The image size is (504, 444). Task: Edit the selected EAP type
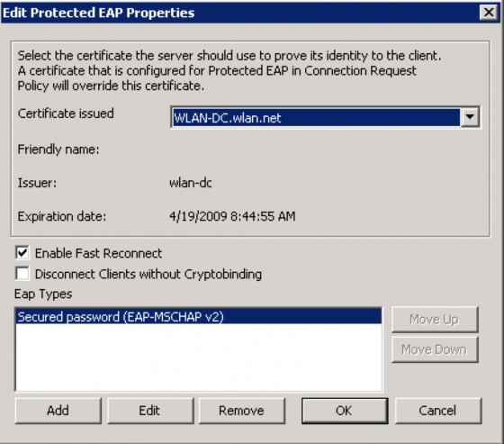tap(150, 411)
